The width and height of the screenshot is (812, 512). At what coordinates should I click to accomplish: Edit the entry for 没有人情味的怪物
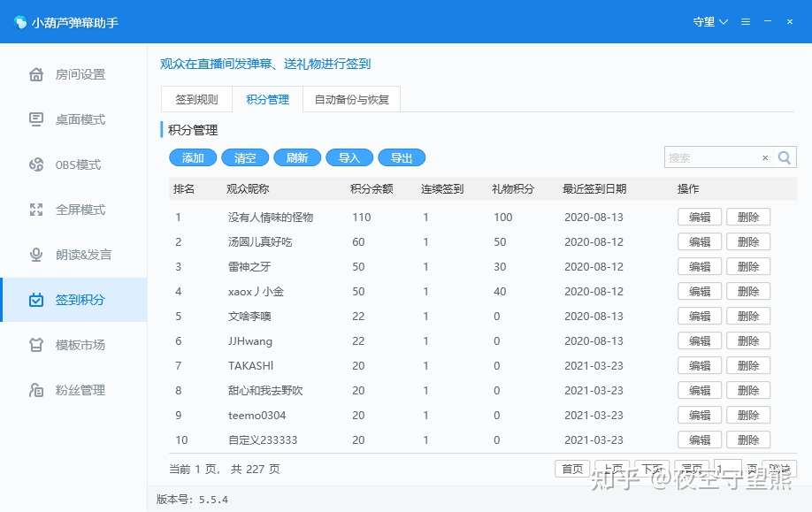(698, 217)
